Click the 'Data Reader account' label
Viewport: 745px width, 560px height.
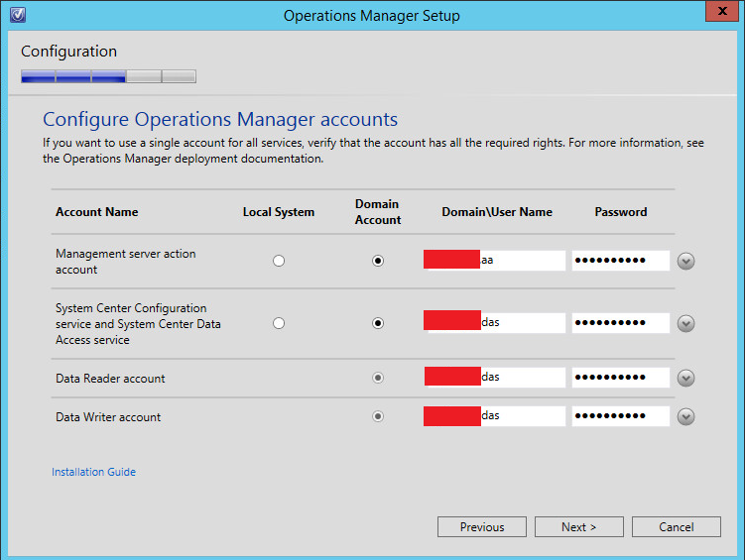point(110,379)
